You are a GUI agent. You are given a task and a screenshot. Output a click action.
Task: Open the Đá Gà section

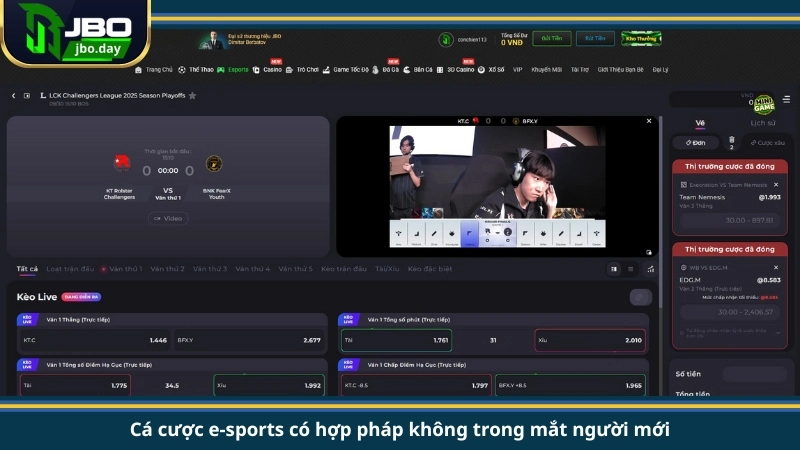click(x=386, y=70)
